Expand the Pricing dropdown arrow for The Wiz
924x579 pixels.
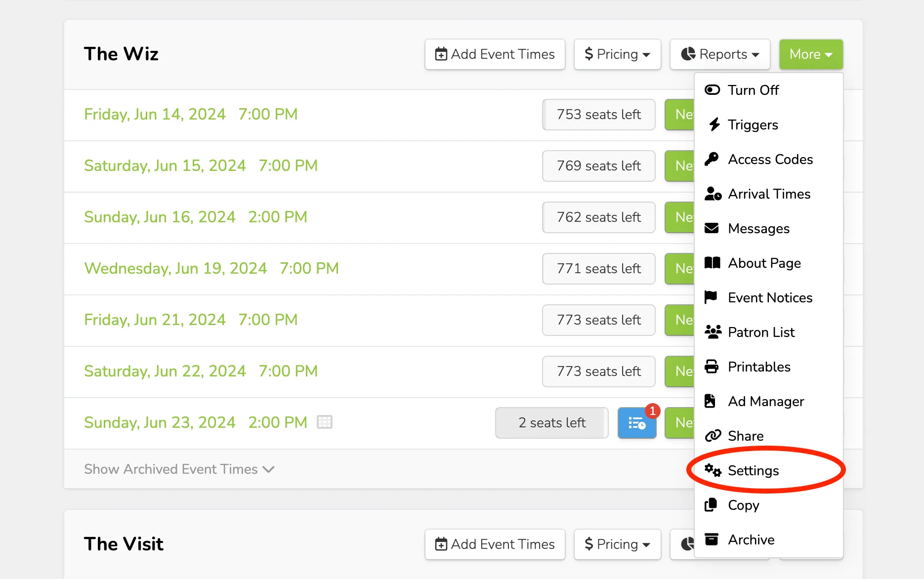(646, 55)
